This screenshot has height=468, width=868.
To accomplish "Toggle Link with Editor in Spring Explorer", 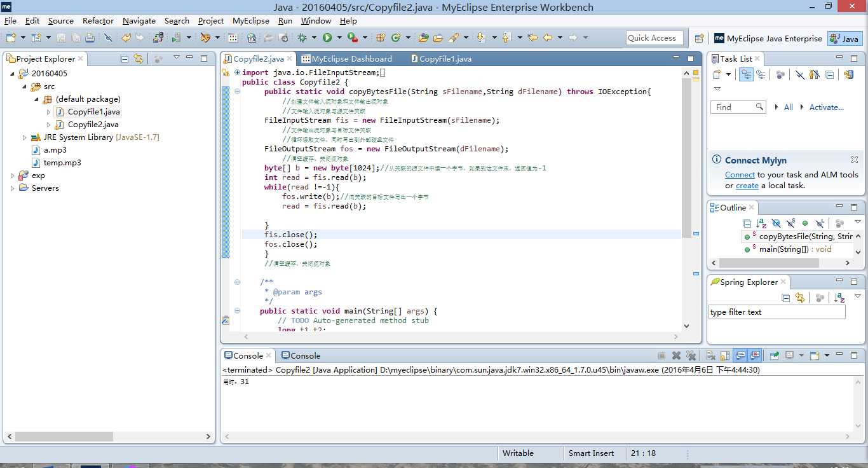I will point(800,298).
